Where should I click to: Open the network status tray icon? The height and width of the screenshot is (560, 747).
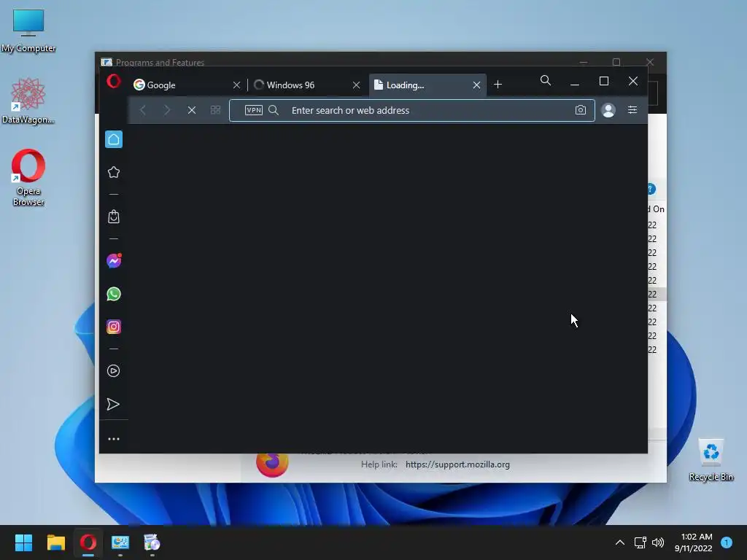point(640,542)
